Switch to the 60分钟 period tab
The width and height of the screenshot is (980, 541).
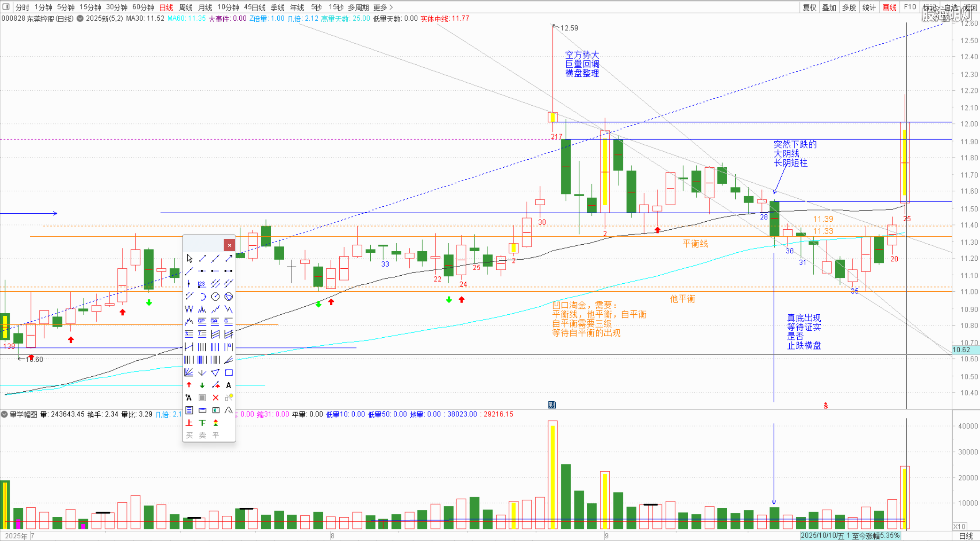tap(143, 7)
